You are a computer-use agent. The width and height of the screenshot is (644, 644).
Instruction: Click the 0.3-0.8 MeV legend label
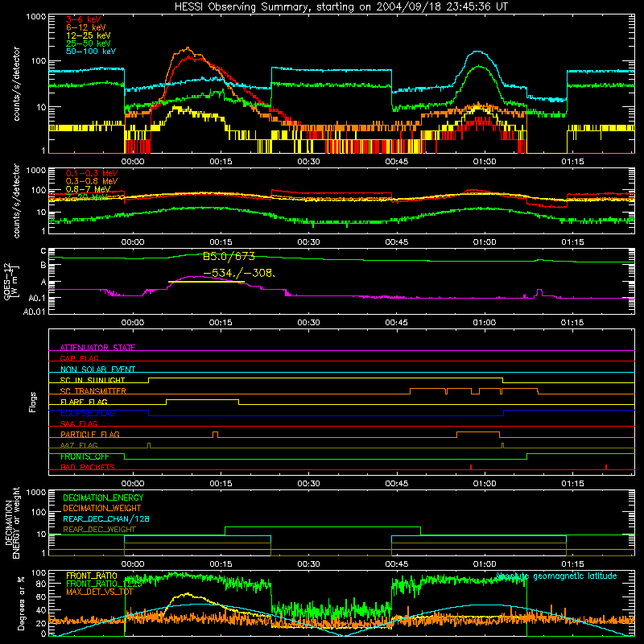coord(92,181)
